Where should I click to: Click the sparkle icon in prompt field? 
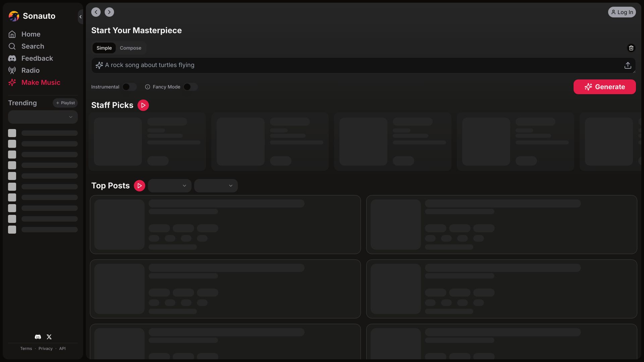click(x=99, y=65)
